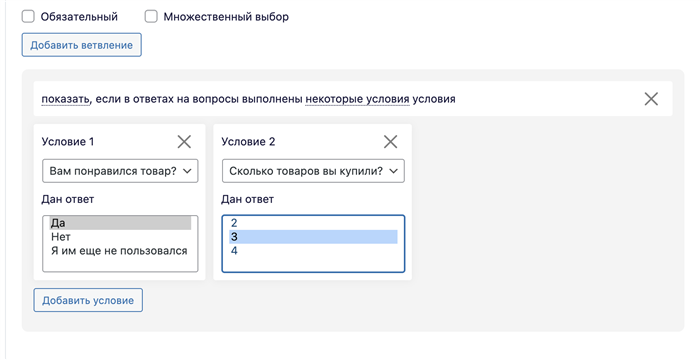
Task: Select answer Нет in the Условие 1 list
Action: [120, 237]
